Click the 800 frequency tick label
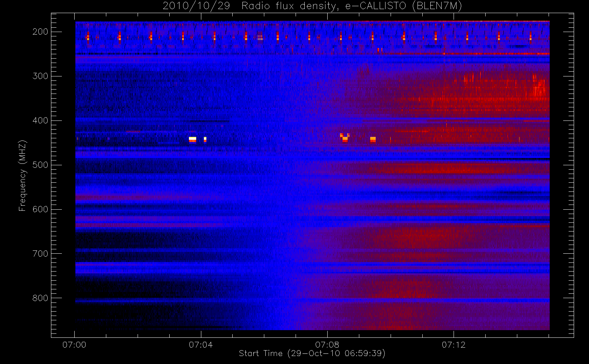Image resolution: width=589 pixels, height=364 pixels. click(40, 298)
